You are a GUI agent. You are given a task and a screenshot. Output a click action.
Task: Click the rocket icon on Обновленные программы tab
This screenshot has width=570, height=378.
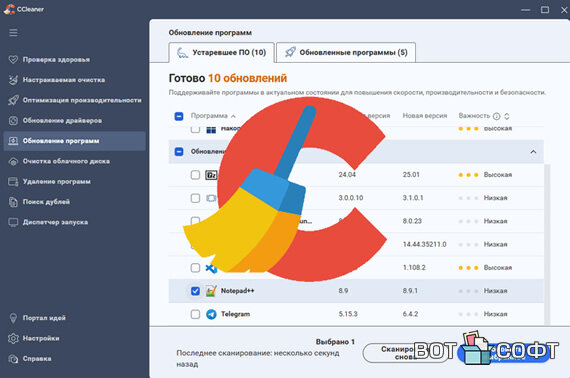click(x=290, y=52)
